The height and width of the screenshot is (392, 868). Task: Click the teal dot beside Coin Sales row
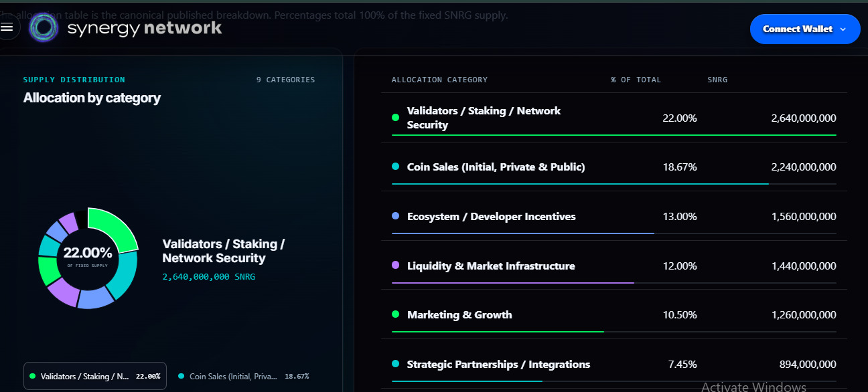pos(395,167)
